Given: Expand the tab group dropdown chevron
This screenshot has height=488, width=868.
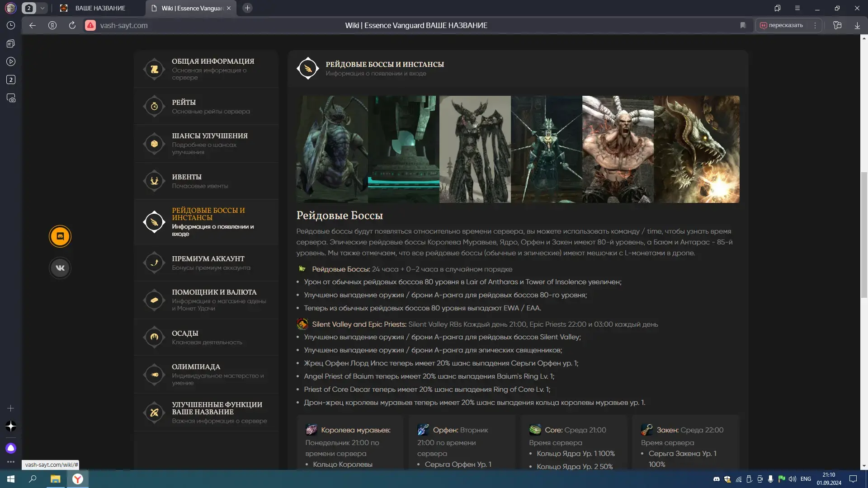Looking at the screenshot, I should coord(42,8).
